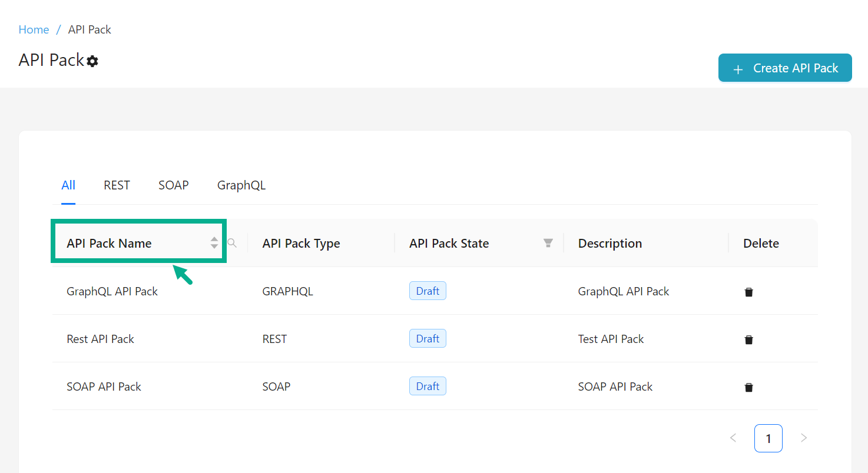Click the search icon in API Pack Name column

tap(233, 243)
